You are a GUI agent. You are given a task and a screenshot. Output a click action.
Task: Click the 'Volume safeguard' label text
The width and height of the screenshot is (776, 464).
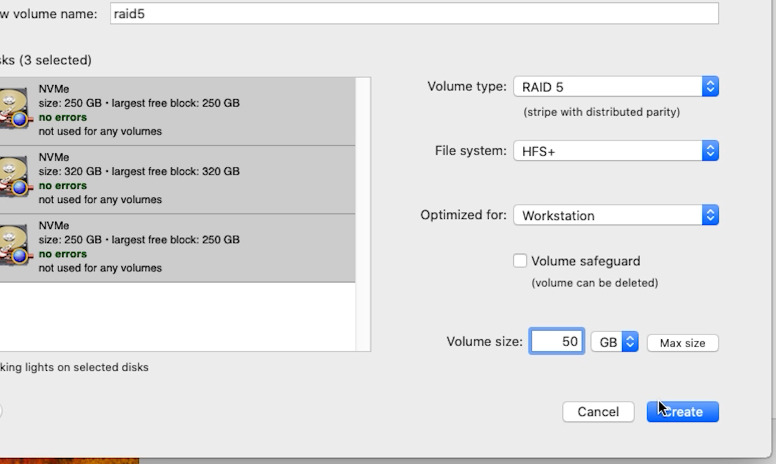click(585, 261)
